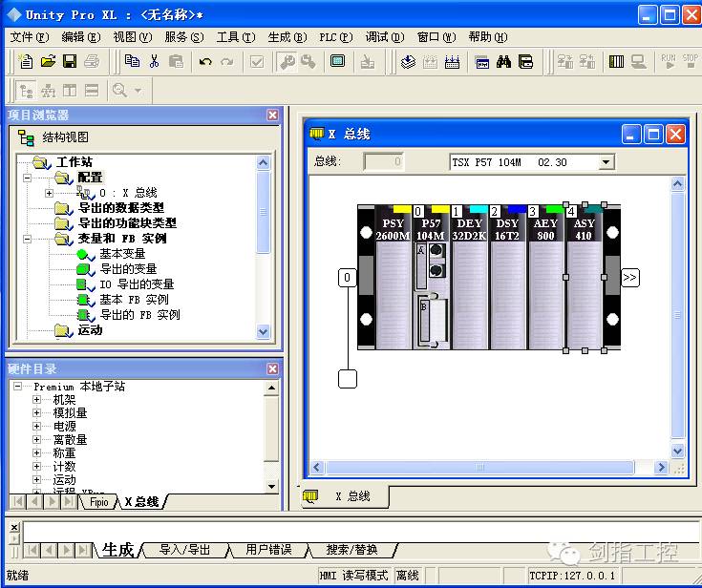Click the PC connect toolbar icon

coord(638,61)
